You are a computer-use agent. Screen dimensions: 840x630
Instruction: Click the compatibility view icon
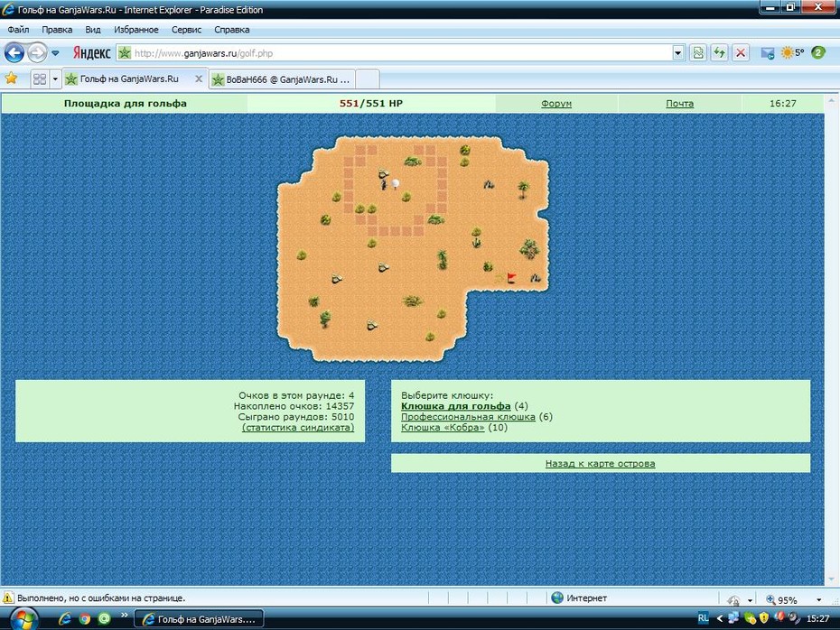pyautogui.click(x=698, y=52)
